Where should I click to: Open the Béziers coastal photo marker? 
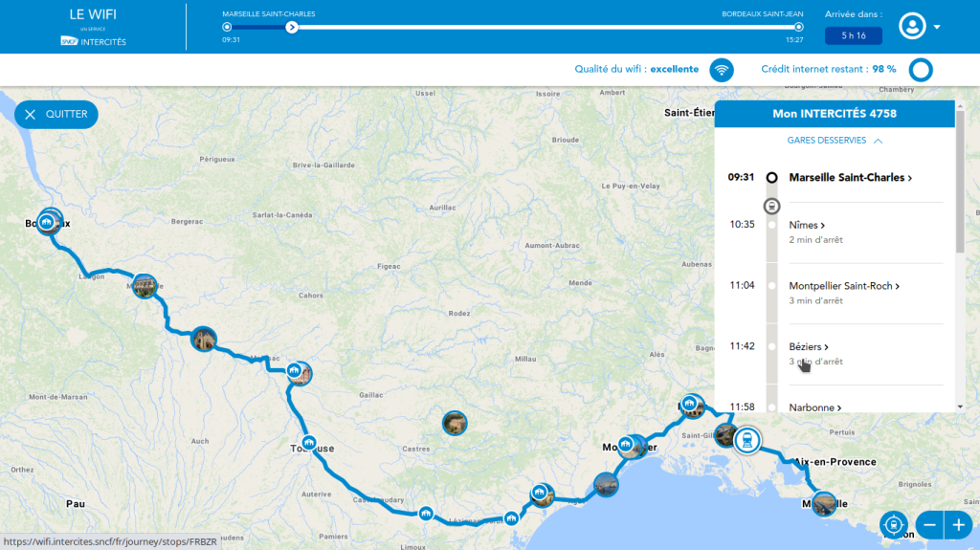tap(606, 484)
